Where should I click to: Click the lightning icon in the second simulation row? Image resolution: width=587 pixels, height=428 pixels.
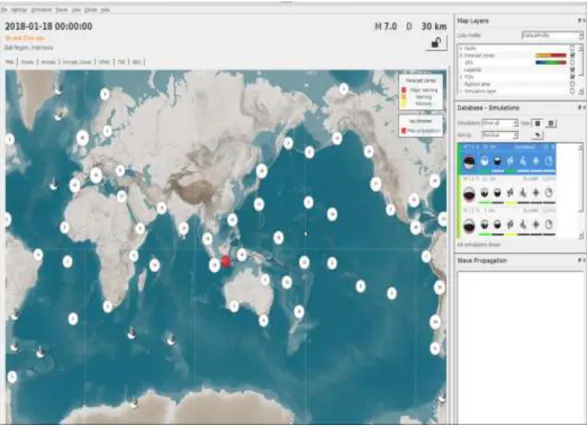pyautogui.click(x=510, y=193)
